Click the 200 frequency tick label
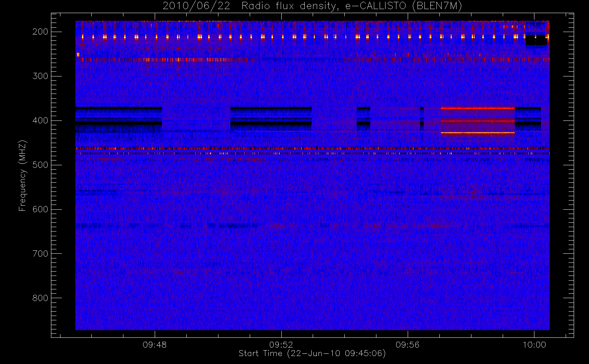 tap(40, 32)
